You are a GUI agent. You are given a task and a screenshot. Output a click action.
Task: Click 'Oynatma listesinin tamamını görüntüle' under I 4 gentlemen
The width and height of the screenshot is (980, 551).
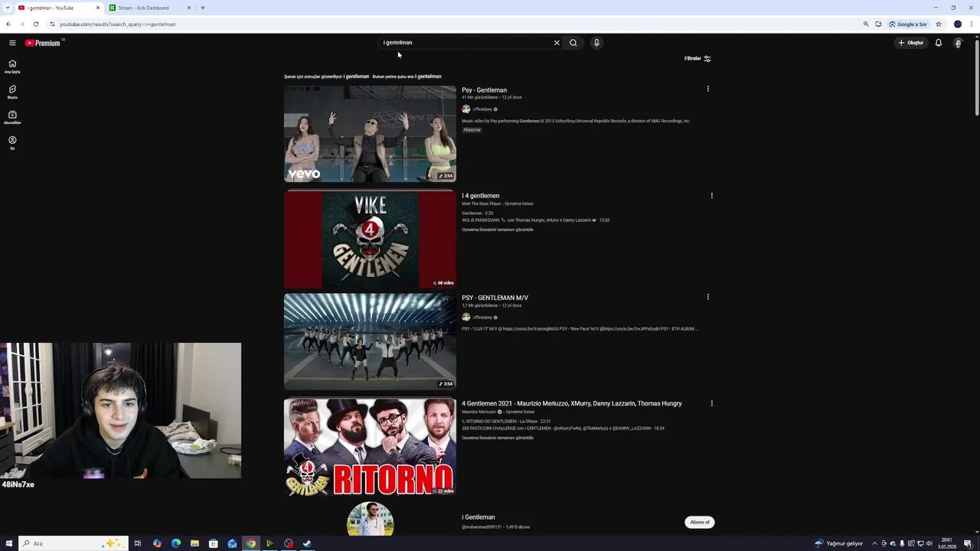pyautogui.click(x=498, y=230)
